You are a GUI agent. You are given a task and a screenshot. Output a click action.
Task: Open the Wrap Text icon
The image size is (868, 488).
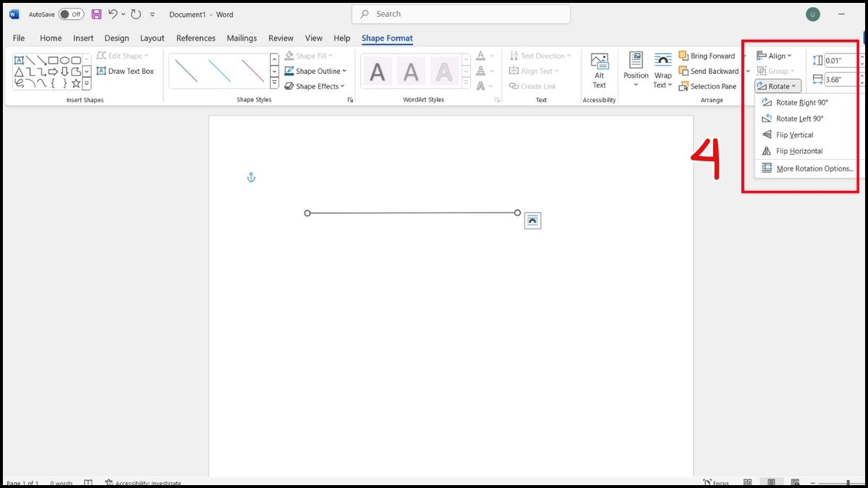pyautogui.click(x=663, y=70)
